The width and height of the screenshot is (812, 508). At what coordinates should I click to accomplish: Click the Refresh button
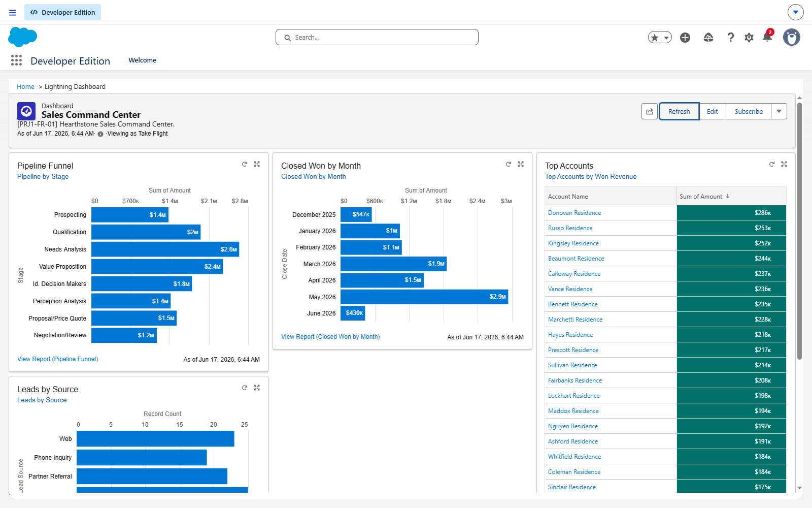coord(679,111)
